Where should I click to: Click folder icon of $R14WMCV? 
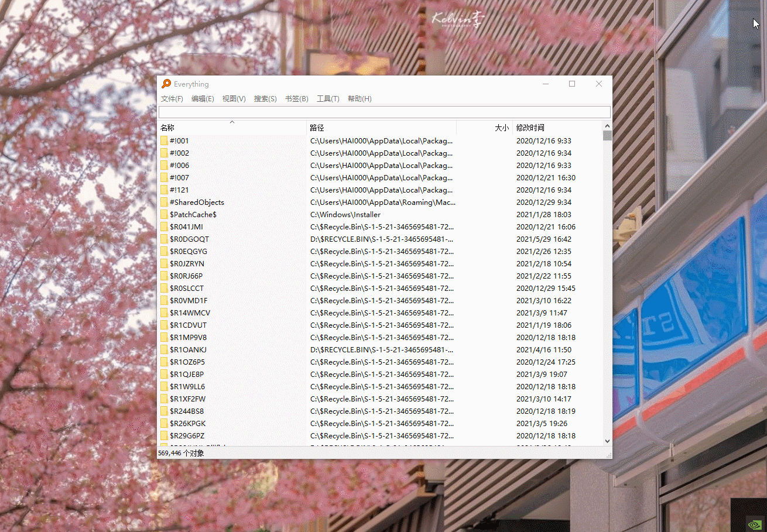(164, 313)
